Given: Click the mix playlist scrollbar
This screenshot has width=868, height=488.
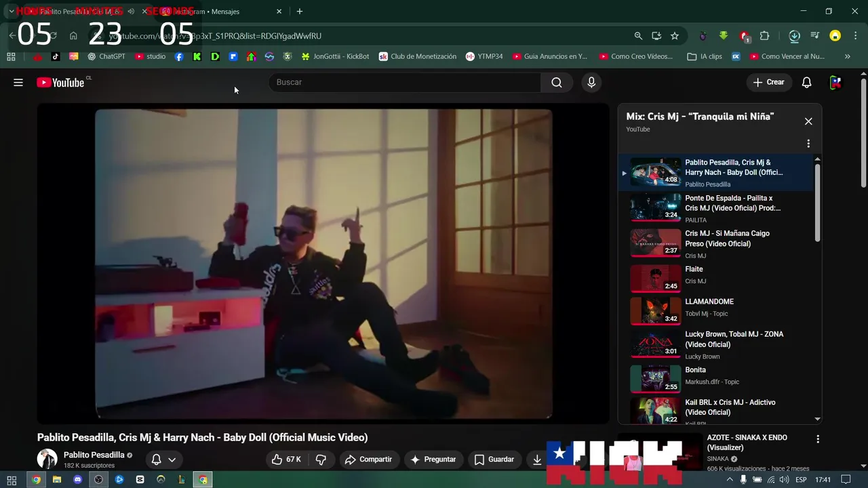Looking at the screenshot, I should (817, 201).
